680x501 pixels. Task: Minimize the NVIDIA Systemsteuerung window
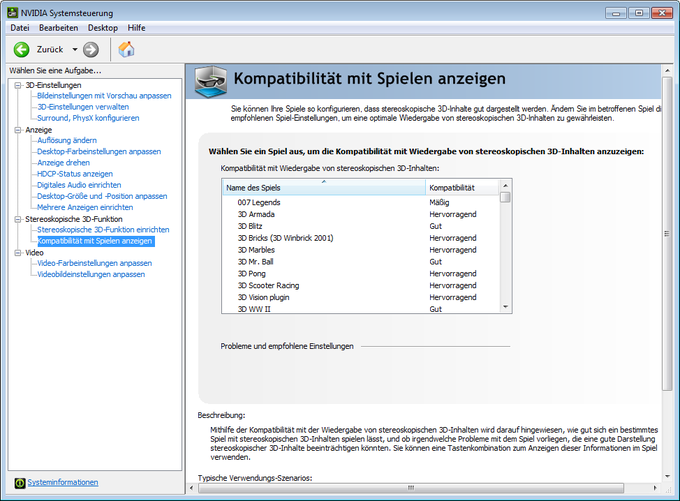[616, 13]
